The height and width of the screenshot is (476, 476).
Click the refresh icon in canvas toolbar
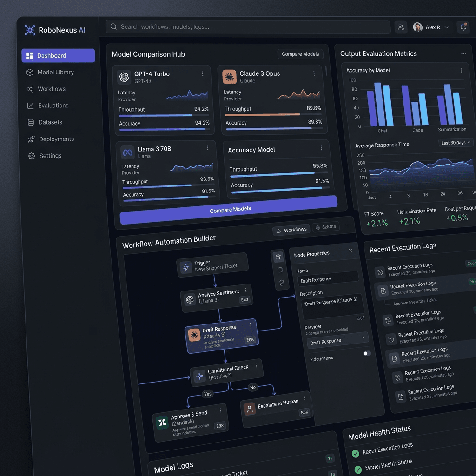(280, 270)
